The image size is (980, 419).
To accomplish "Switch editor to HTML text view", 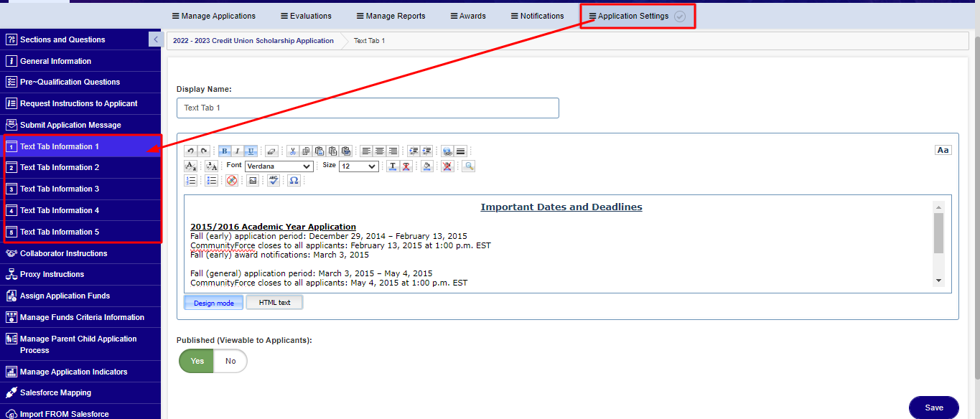I will (x=274, y=303).
